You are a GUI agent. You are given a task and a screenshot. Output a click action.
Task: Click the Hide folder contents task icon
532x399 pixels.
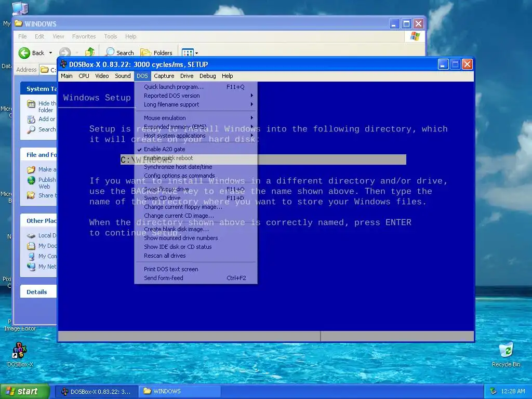pos(31,104)
